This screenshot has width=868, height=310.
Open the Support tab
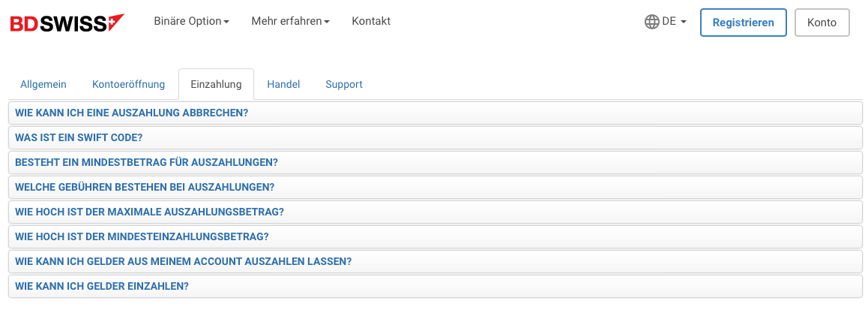click(x=344, y=84)
